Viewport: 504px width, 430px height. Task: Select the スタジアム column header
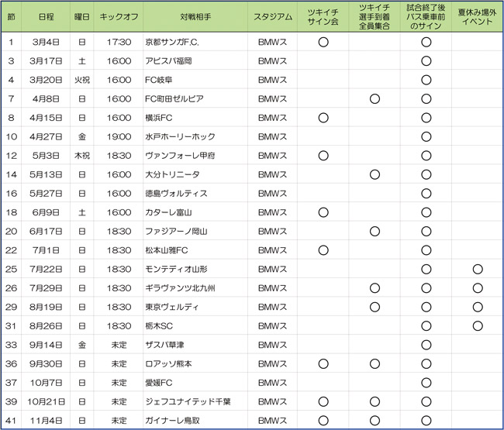(x=273, y=17)
